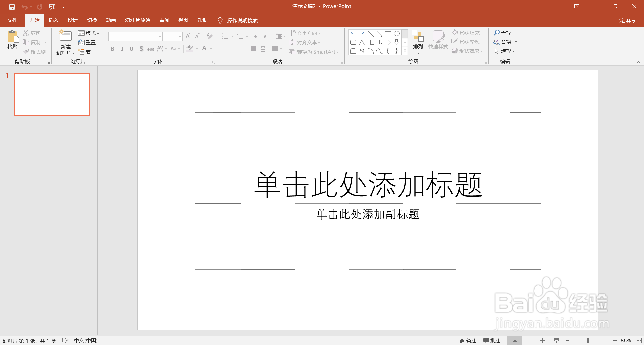Click the Save icon in quick access toolbar
The image size is (644, 345).
(12, 7)
